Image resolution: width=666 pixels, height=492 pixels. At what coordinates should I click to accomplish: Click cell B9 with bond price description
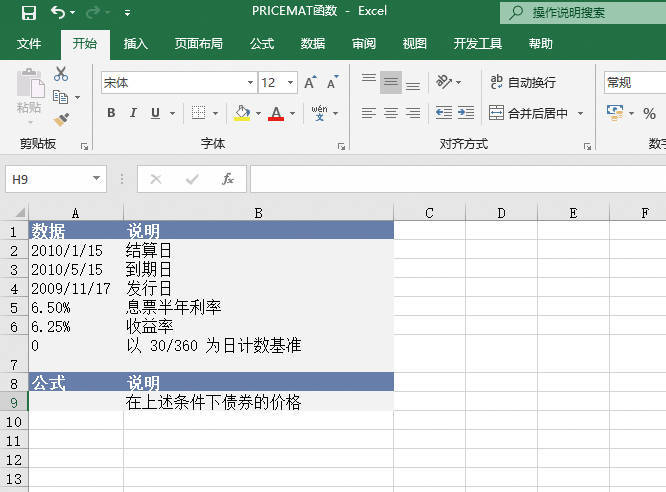(258, 402)
